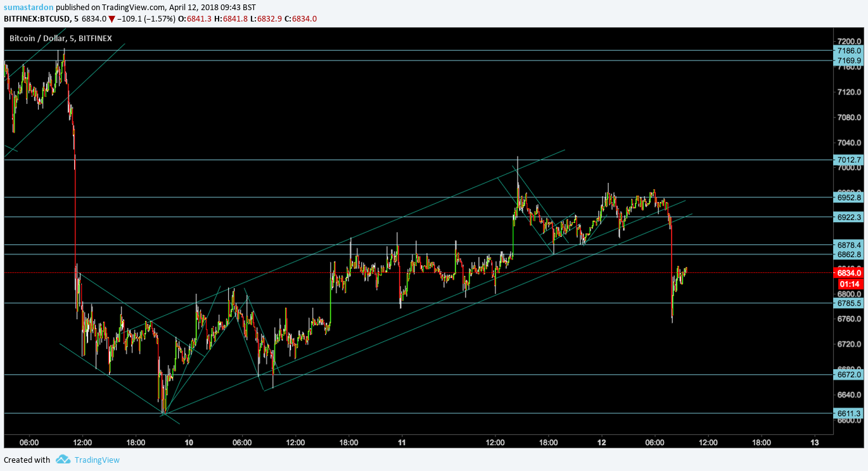Screen dimensions: 868x471
Task: Select the 6672.0 price level label
Action: tap(848, 374)
